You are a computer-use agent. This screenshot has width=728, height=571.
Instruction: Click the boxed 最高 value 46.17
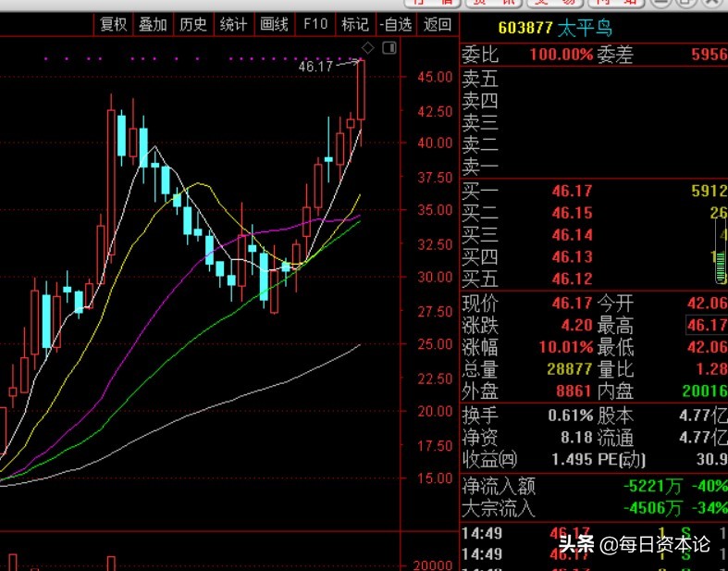pos(707,325)
